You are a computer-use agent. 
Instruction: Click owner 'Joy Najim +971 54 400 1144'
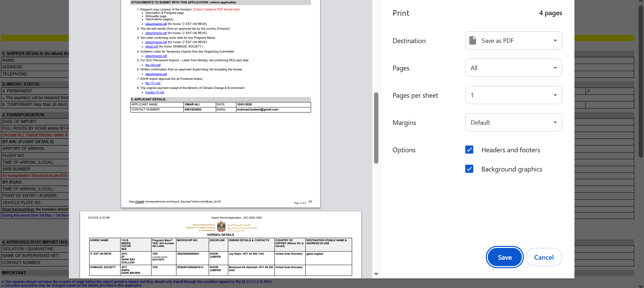coord(246,254)
